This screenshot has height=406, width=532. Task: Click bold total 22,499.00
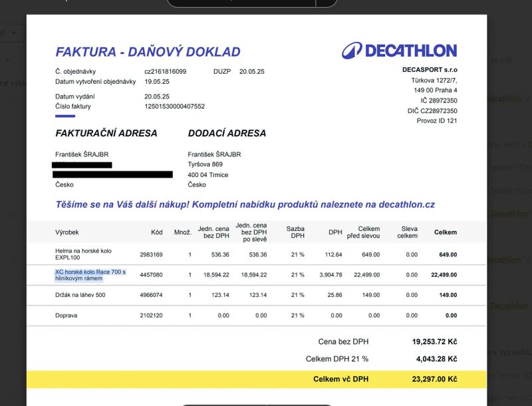444,275
